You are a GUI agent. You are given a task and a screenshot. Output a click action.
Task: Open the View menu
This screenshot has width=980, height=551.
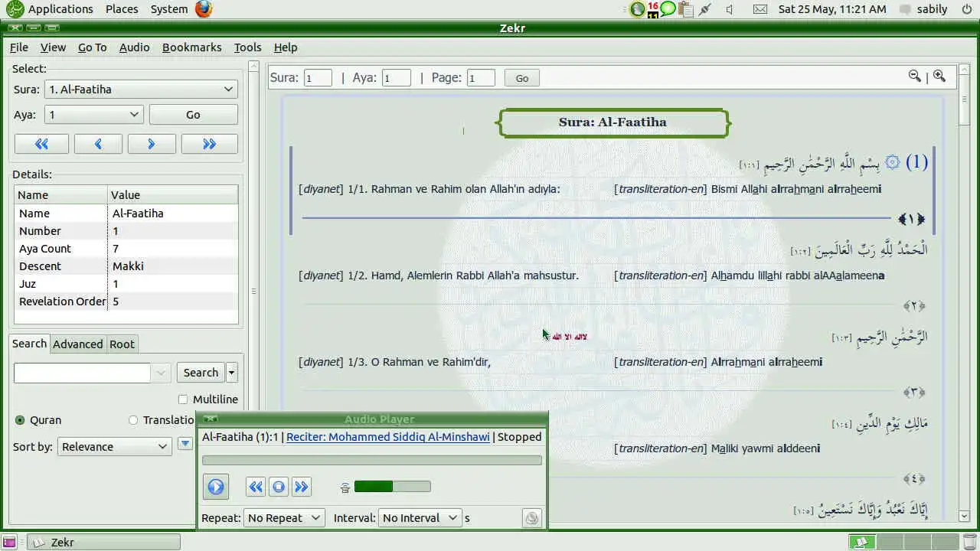point(53,47)
